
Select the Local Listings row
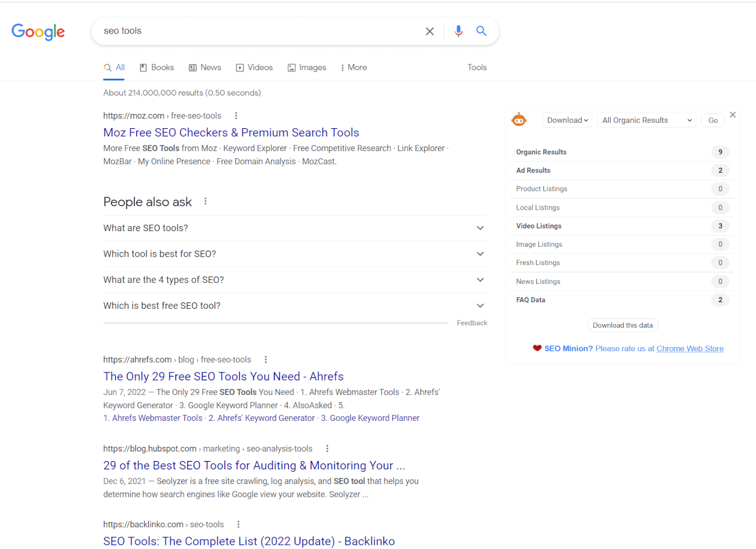[x=623, y=208]
